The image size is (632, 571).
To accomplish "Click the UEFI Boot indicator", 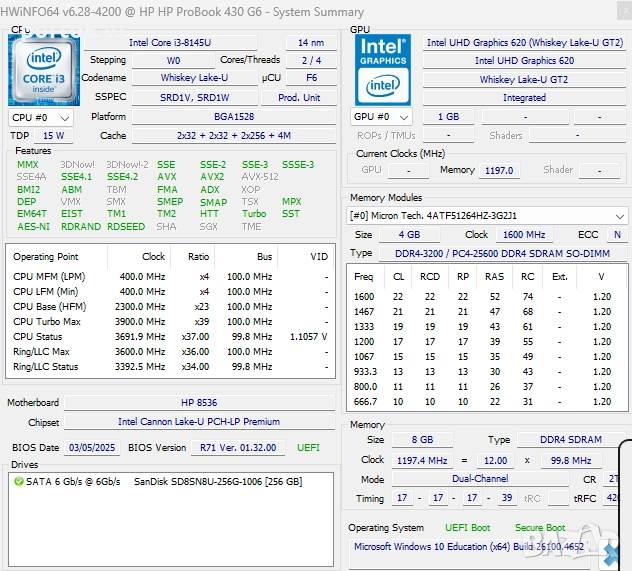I will click(467, 528).
